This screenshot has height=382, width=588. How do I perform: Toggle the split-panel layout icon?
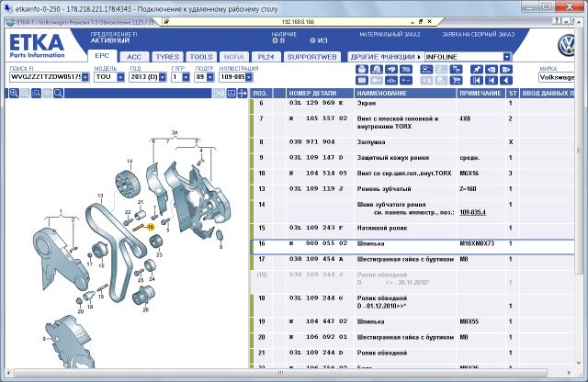tap(232, 94)
